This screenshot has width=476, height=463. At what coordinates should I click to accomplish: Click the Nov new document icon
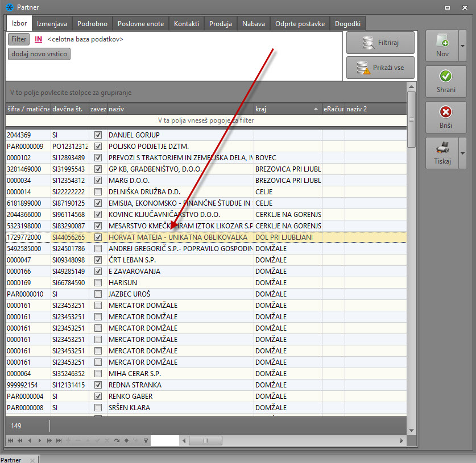click(442, 41)
